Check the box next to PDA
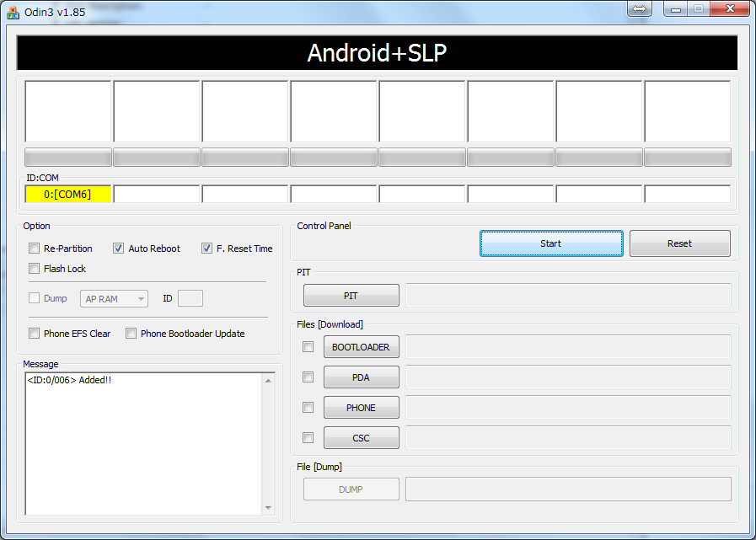Screen dimensions: 756x540 (x=308, y=377)
